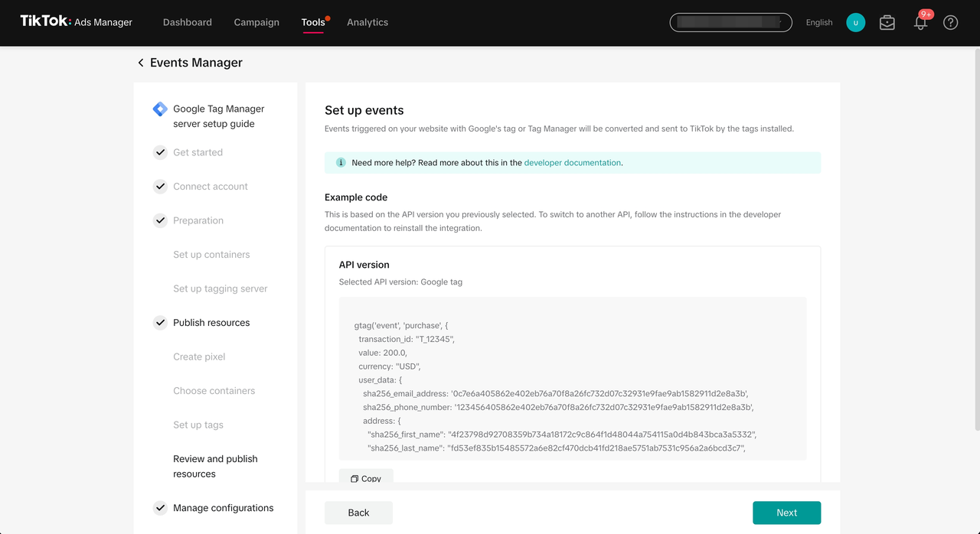
Task: Copy the example event code
Action: [366, 477]
